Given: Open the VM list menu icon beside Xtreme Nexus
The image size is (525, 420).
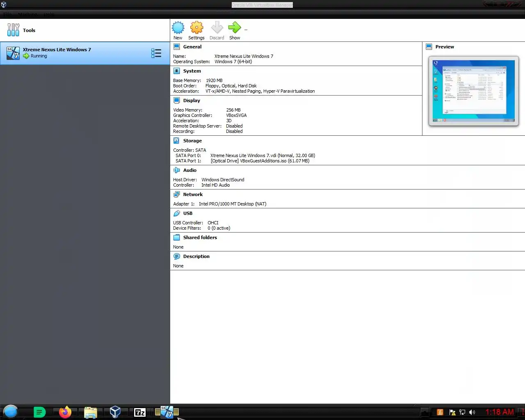Looking at the screenshot, I should [x=156, y=53].
